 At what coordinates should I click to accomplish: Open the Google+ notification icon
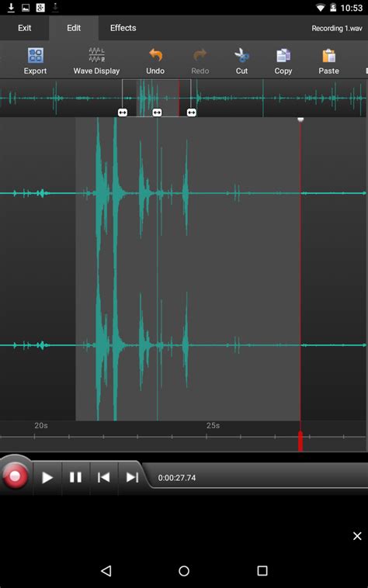pos(40,8)
